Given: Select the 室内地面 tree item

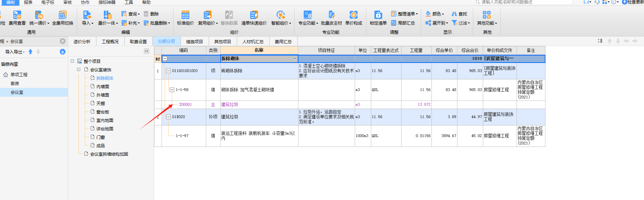Looking at the screenshot, I should [x=105, y=120].
